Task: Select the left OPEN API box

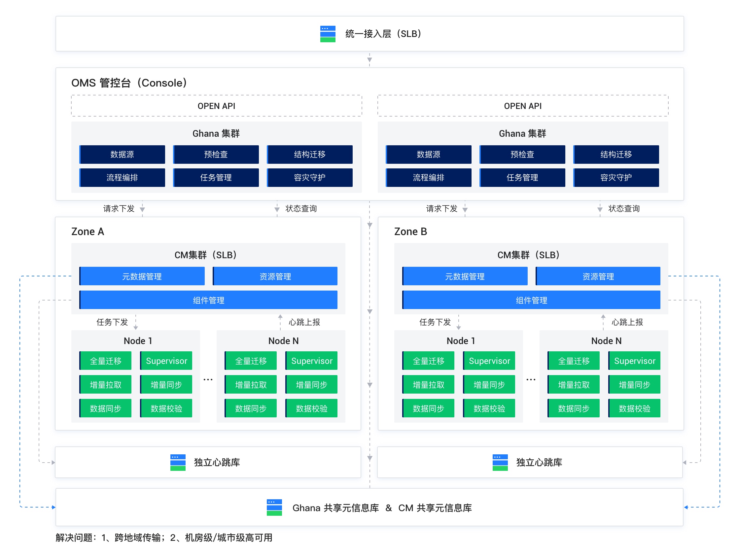Action: point(216,106)
